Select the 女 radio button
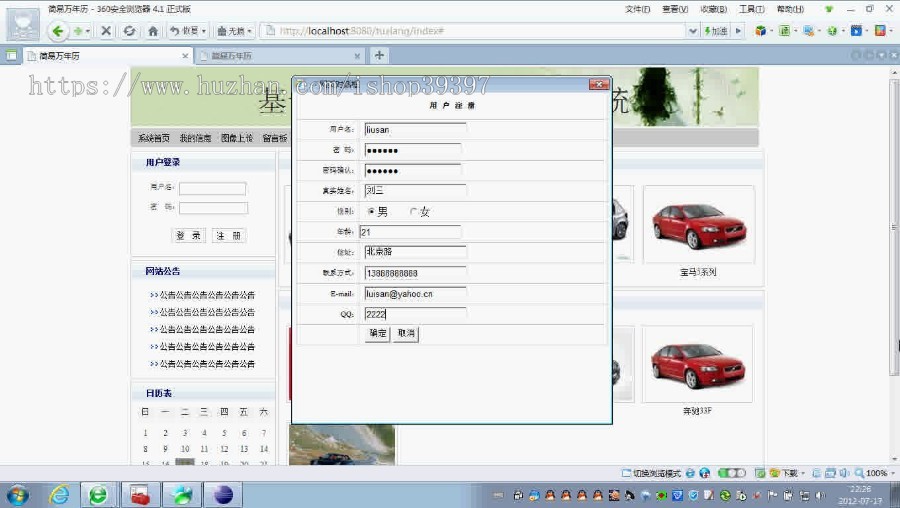Image resolution: width=900 pixels, height=508 pixels. (x=413, y=212)
